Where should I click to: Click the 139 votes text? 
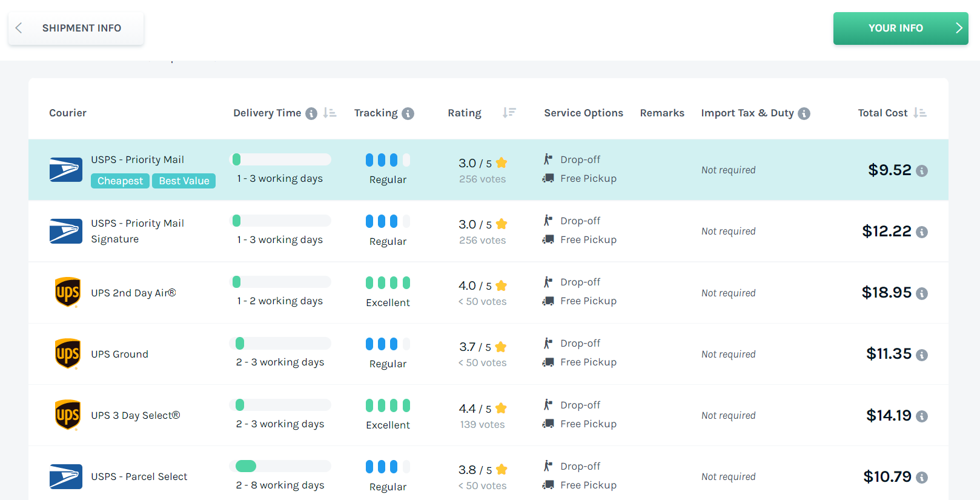tap(482, 425)
